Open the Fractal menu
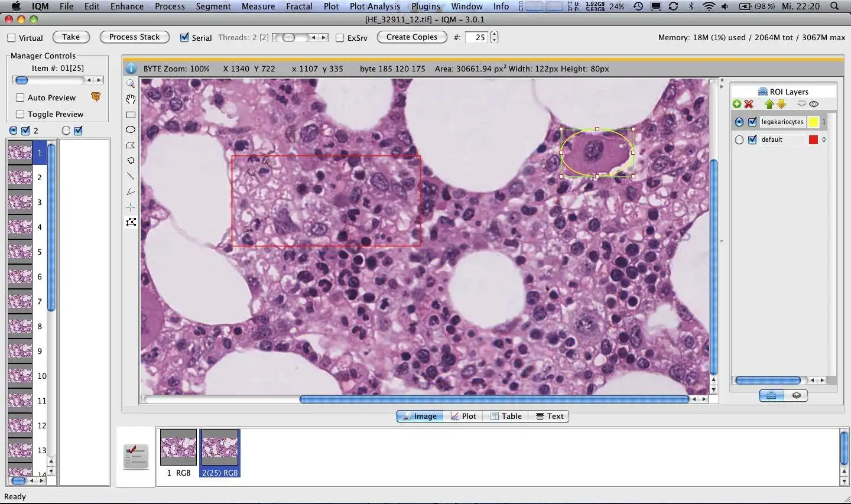Viewport: 851px width, 504px height. pos(299,6)
